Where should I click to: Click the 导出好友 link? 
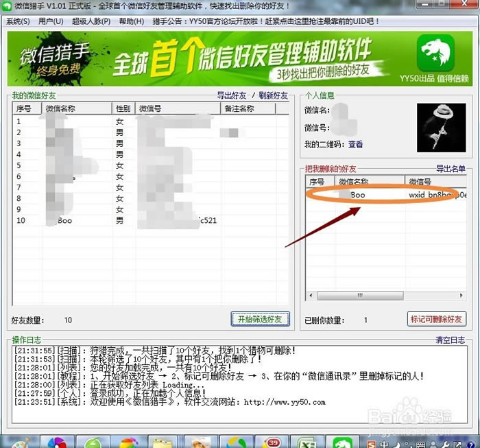232,95
